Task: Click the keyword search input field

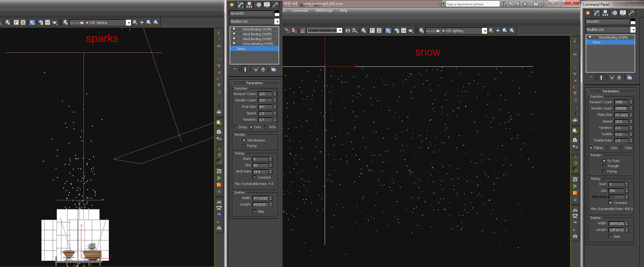Action: 472,4
